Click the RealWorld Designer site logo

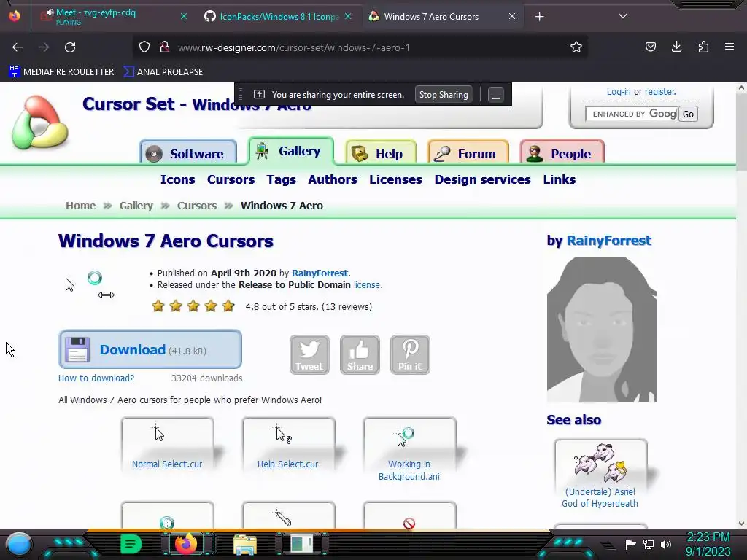point(40,122)
